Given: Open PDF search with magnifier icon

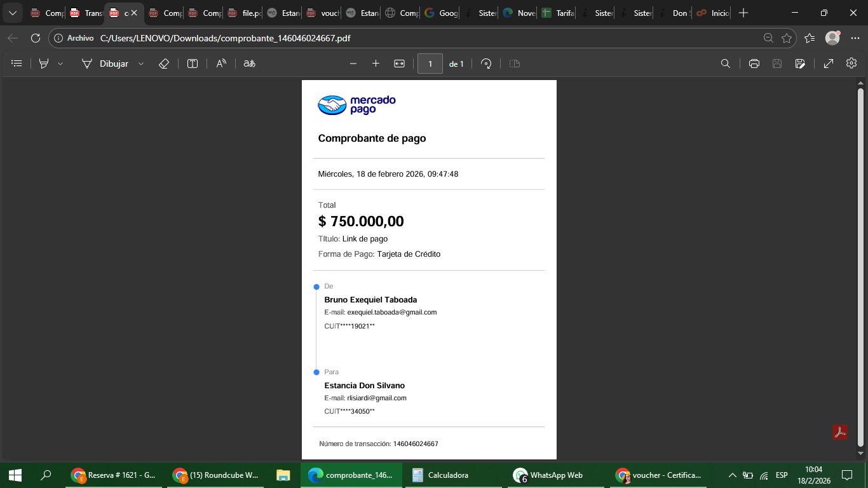Looking at the screenshot, I should point(725,64).
